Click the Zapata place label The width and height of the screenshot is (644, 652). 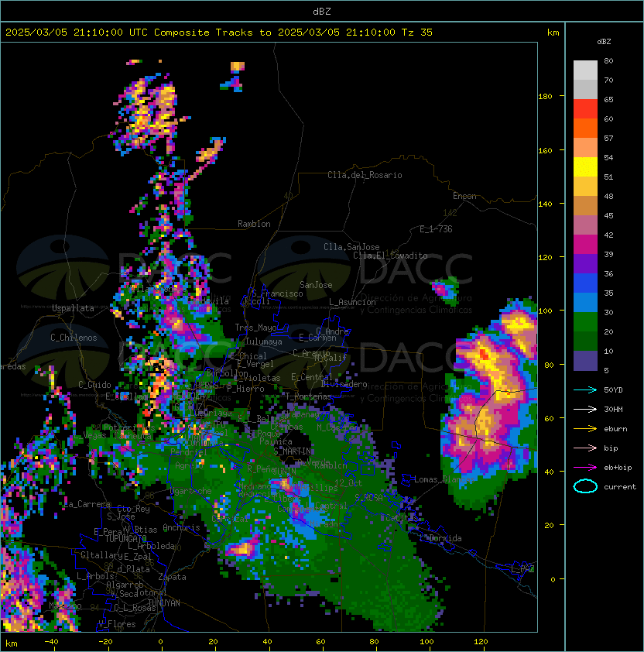pyautogui.click(x=172, y=577)
